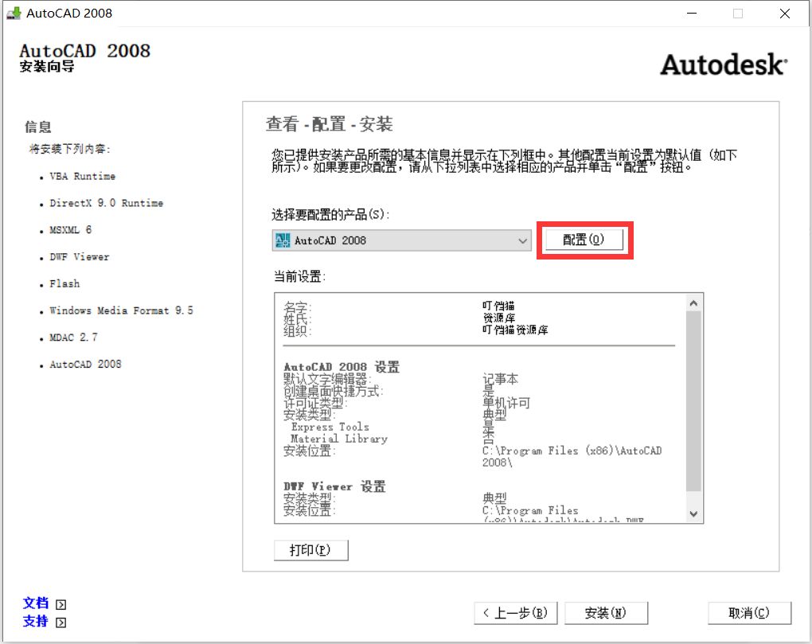
Task: Click the arrow icon beside 文档
Action: point(61,605)
